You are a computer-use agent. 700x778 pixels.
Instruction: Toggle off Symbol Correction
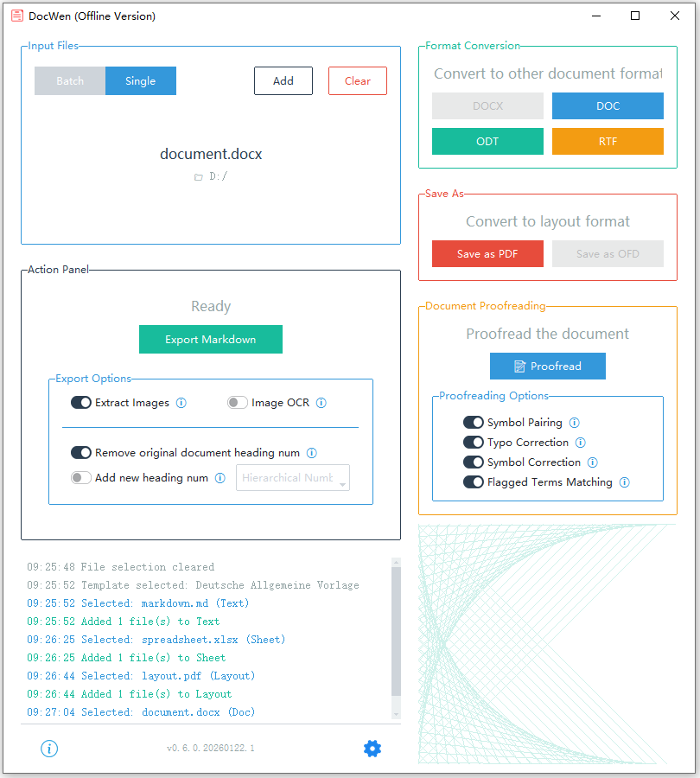click(474, 462)
